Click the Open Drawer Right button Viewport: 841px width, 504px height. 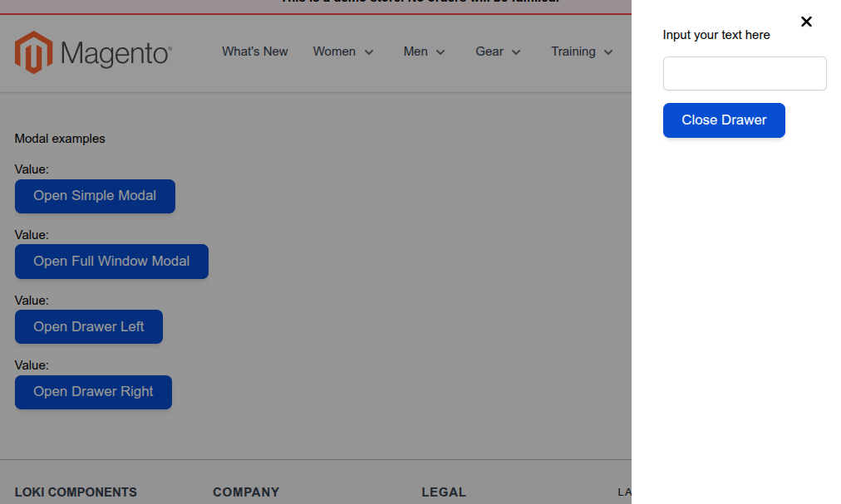click(x=93, y=392)
